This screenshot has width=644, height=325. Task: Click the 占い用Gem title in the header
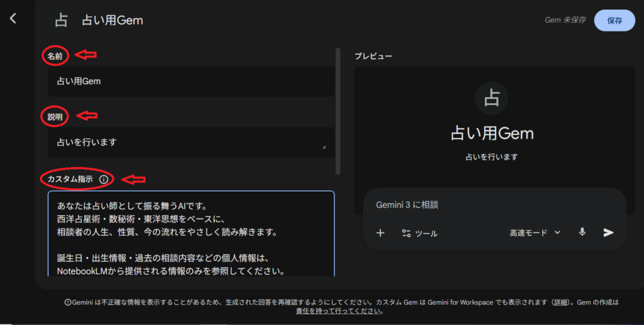click(x=113, y=20)
